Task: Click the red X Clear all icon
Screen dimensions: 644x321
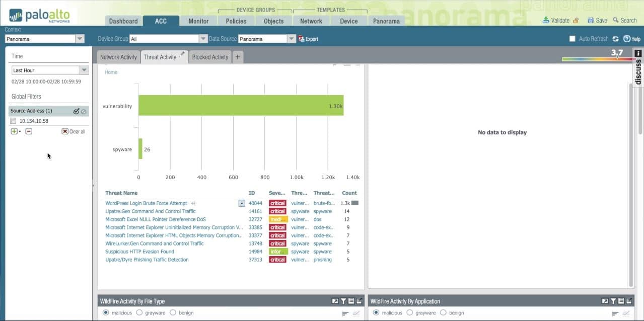Action: coord(65,131)
